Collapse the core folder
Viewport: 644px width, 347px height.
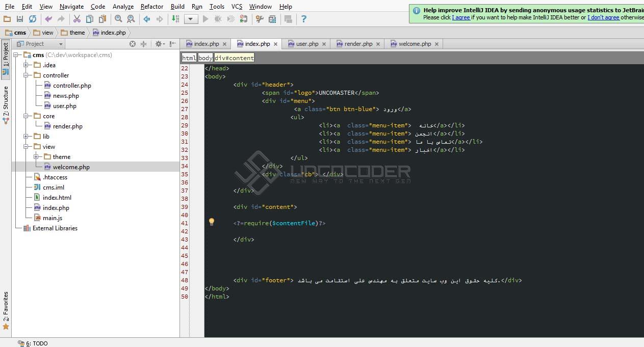[27, 116]
